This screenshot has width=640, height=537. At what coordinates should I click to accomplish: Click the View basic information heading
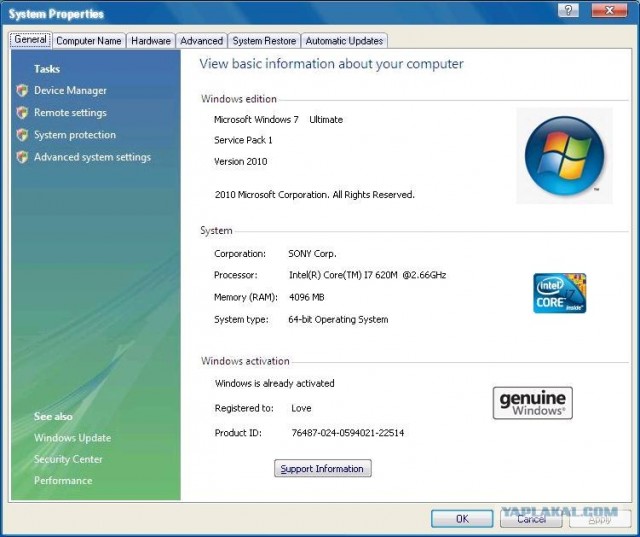(x=331, y=64)
